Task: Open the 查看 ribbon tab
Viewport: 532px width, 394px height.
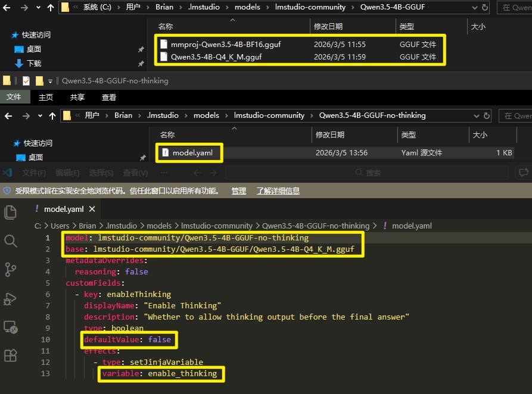Action: pos(109,97)
